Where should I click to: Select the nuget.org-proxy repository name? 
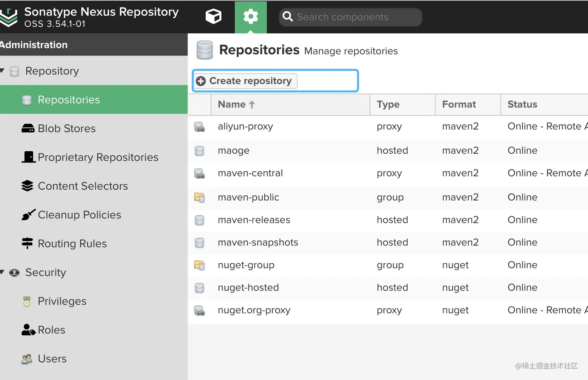pyautogui.click(x=254, y=310)
